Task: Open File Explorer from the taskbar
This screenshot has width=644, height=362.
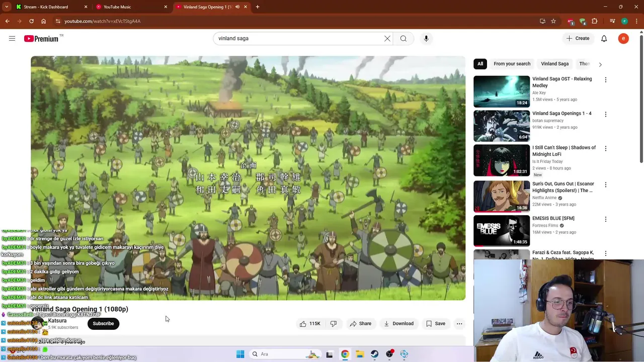Action: tap(360, 354)
